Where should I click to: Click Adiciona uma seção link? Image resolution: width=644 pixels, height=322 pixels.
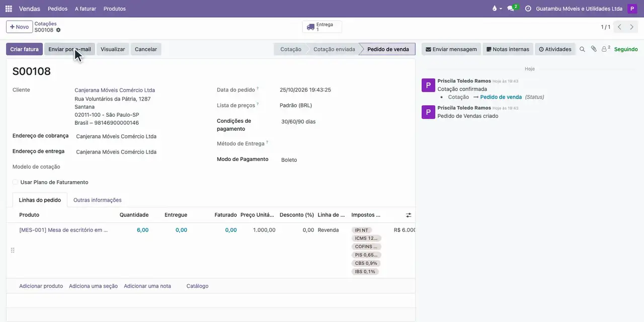(93, 286)
